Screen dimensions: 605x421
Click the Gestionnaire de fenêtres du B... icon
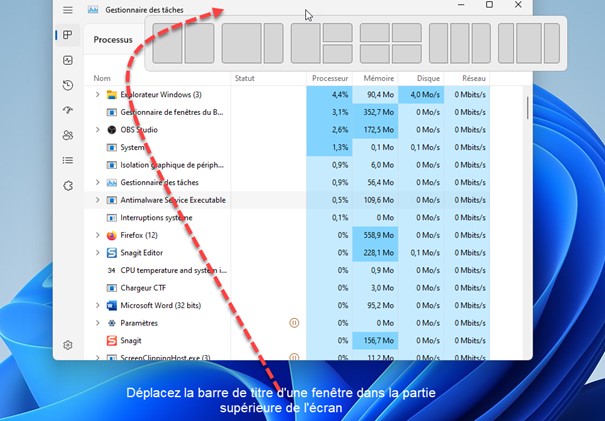pos(112,112)
